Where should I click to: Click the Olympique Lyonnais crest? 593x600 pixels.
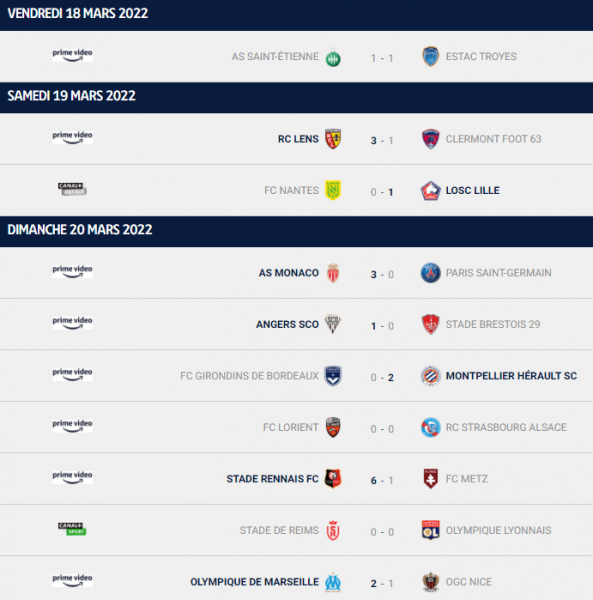pyautogui.click(x=430, y=530)
